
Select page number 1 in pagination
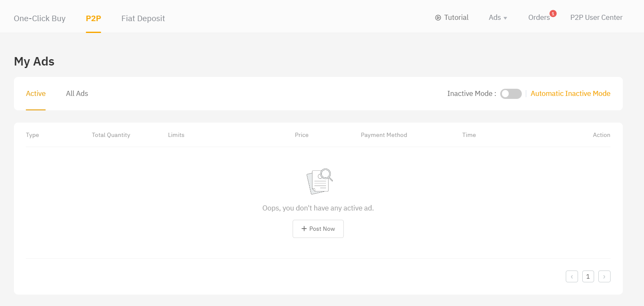point(588,276)
